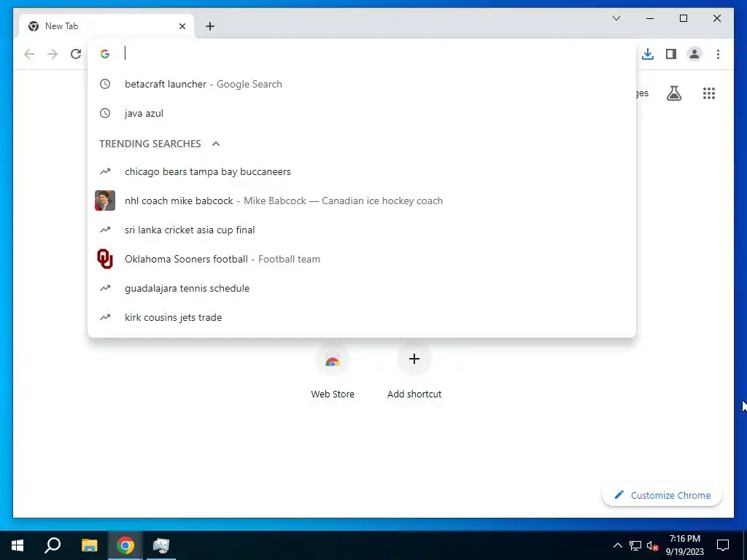Screen dimensions: 747x560
Task: Click clock icon beside java azul
Action: click(x=105, y=113)
